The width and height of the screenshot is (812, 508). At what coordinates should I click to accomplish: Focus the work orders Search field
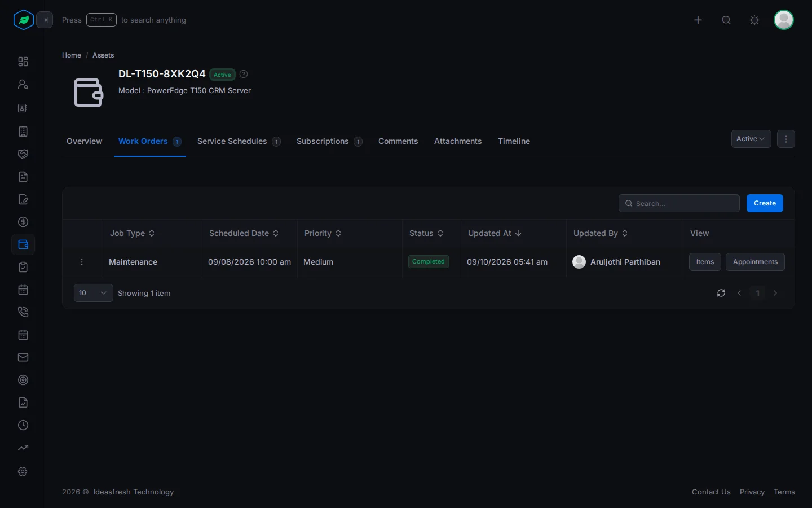[x=679, y=203]
